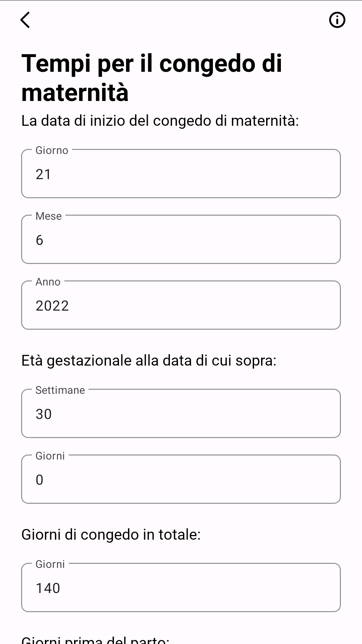Click the Giorni field containing 0
362x644 pixels.
coord(181,479)
